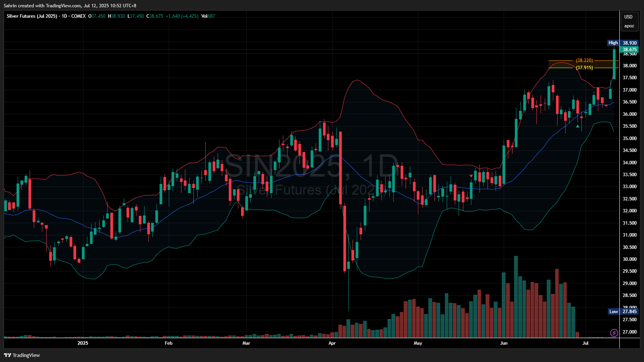The height and width of the screenshot is (362, 644).
Task: Click the Feb label on the time axis
Action: point(168,343)
